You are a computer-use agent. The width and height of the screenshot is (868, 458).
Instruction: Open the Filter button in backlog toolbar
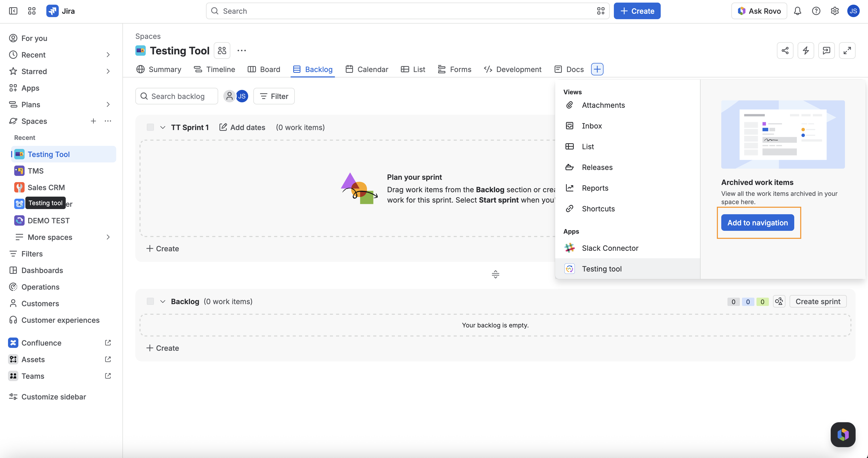point(274,96)
